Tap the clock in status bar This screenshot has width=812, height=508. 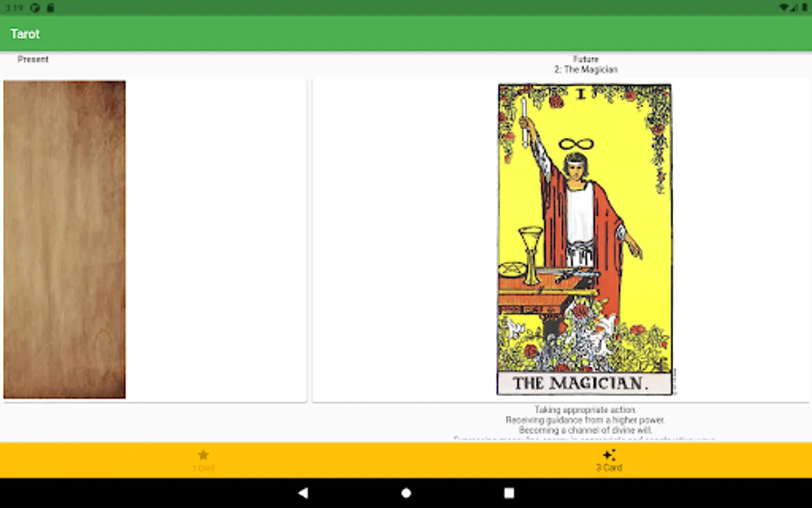14,8
